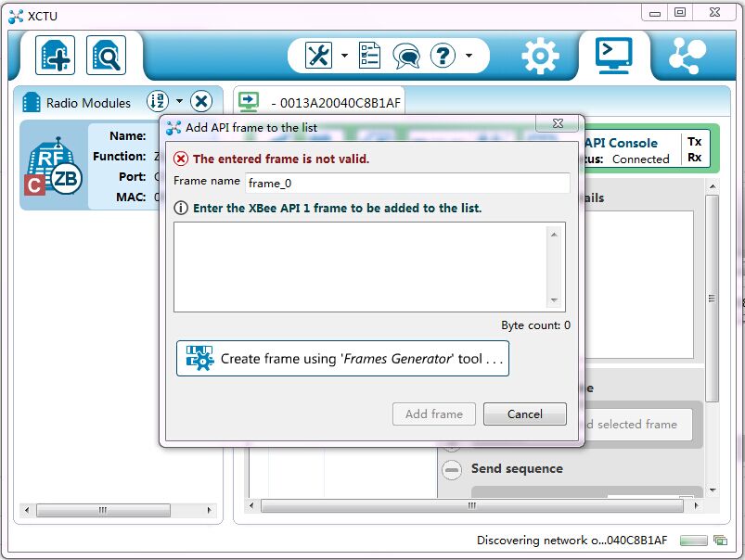Click the Discover radio modules icon

106,55
